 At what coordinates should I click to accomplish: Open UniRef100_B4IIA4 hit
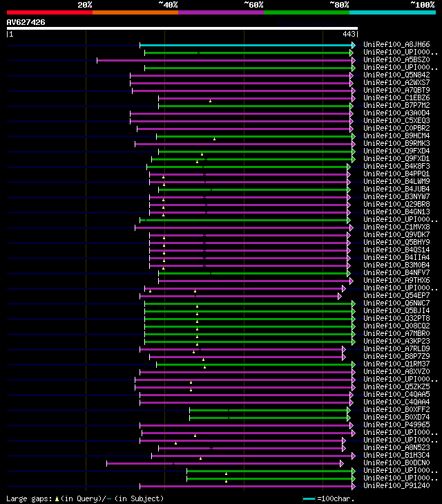coord(396,257)
